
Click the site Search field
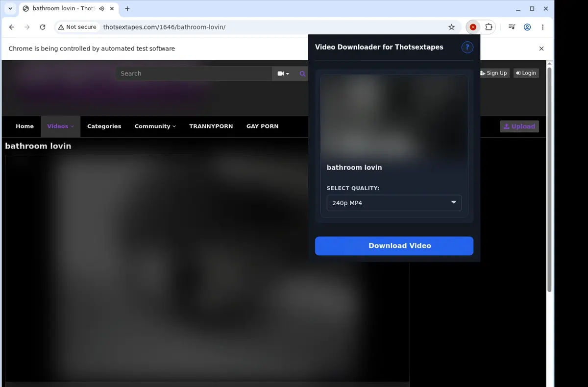[x=194, y=73]
